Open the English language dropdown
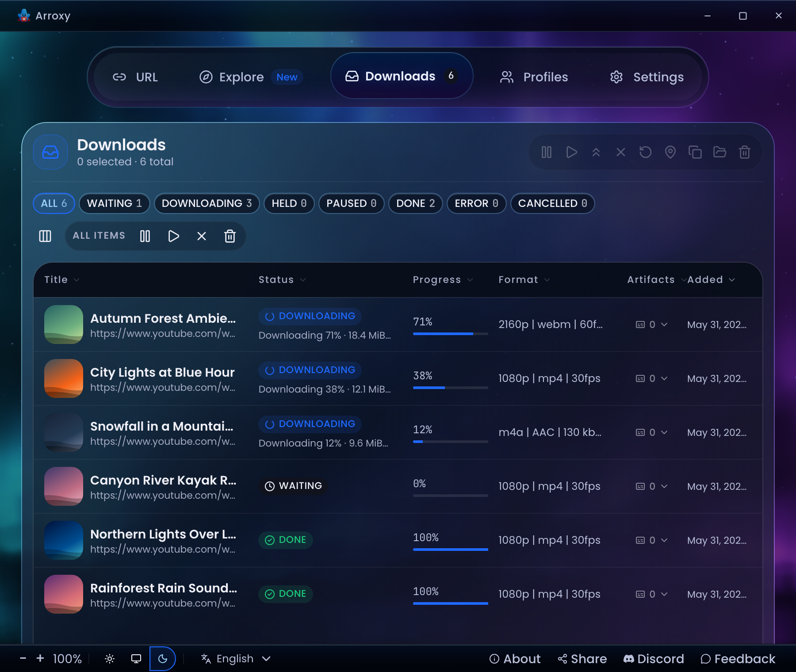This screenshot has height=672, width=796. pyautogui.click(x=236, y=659)
